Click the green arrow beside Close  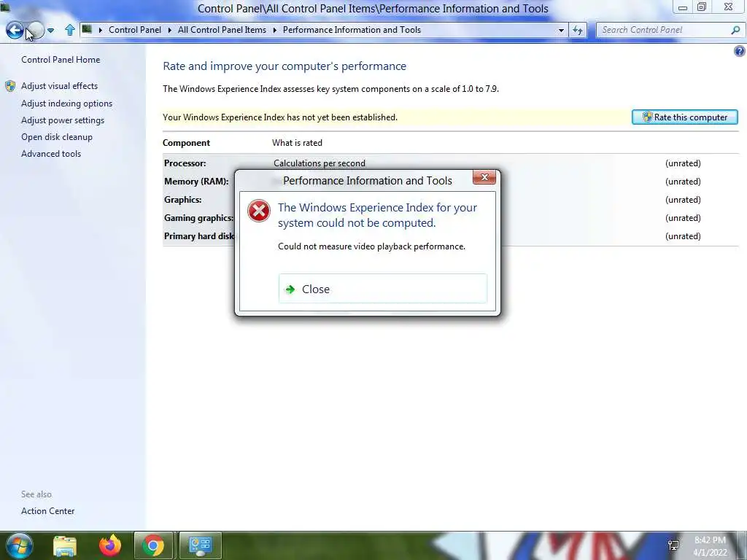tap(290, 289)
